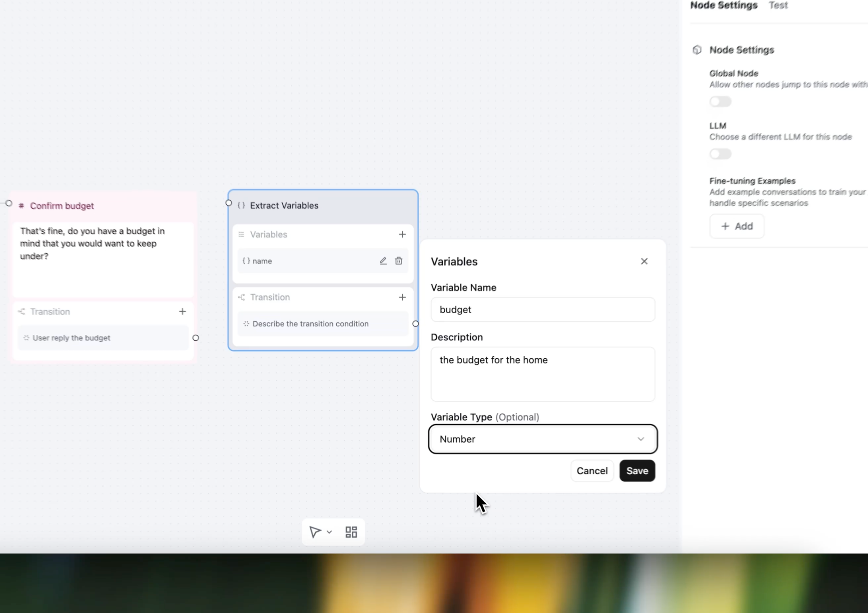
Task: Click the Node Settings cube icon
Action: coord(697,50)
